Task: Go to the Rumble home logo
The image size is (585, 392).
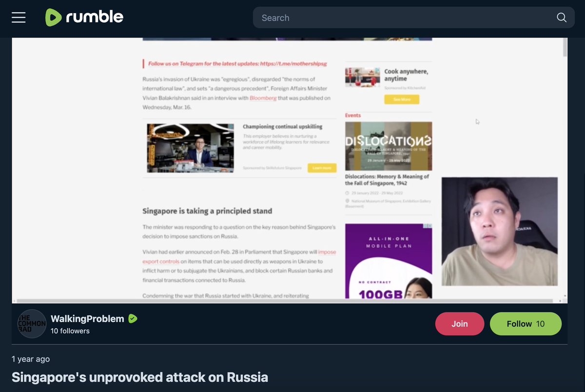Action: 84,18
